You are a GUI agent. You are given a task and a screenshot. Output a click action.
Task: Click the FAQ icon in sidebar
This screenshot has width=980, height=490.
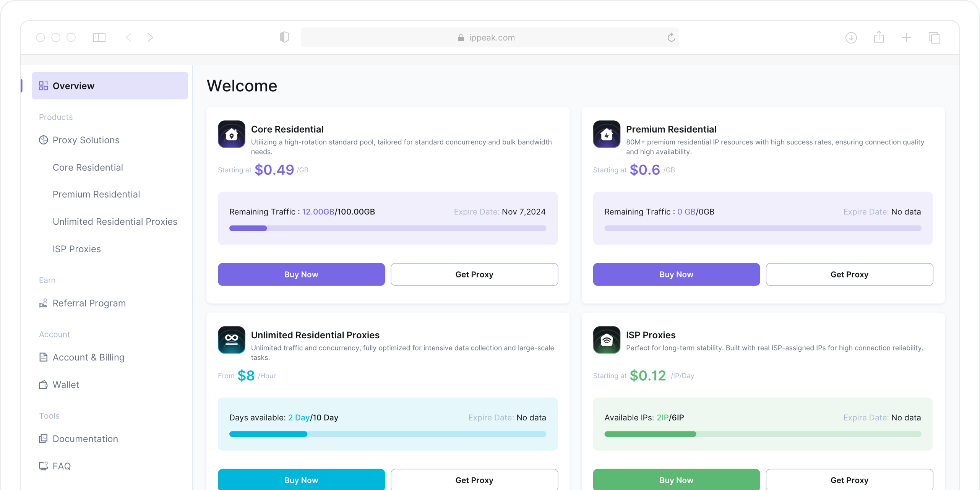click(x=43, y=466)
